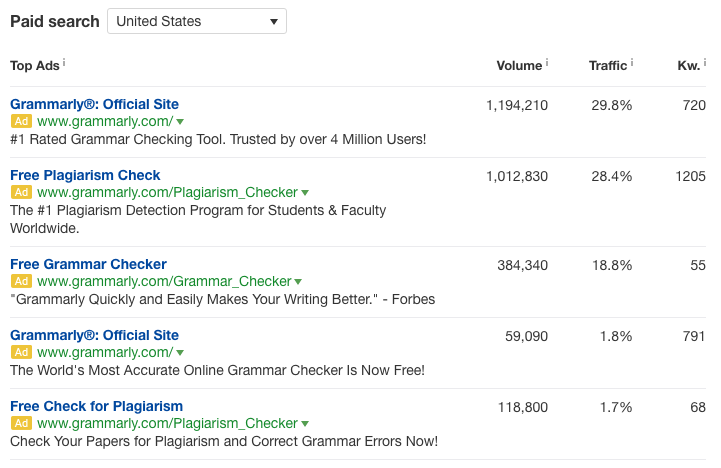The height and width of the screenshot is (468, 721).
Task: Click Ad badge in Free Grammar Checker ad
Action: (x=21, y=281)
